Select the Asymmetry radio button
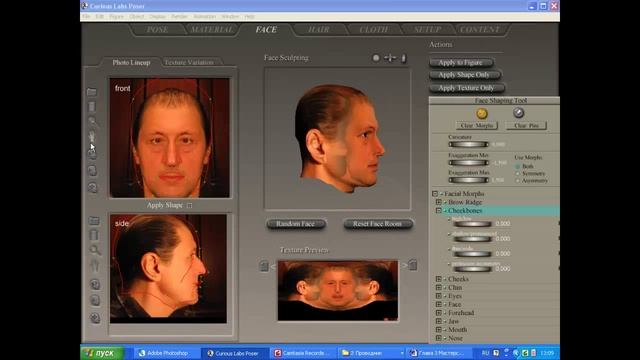Screen dimensions: 640x360 (x=518, y=180)
